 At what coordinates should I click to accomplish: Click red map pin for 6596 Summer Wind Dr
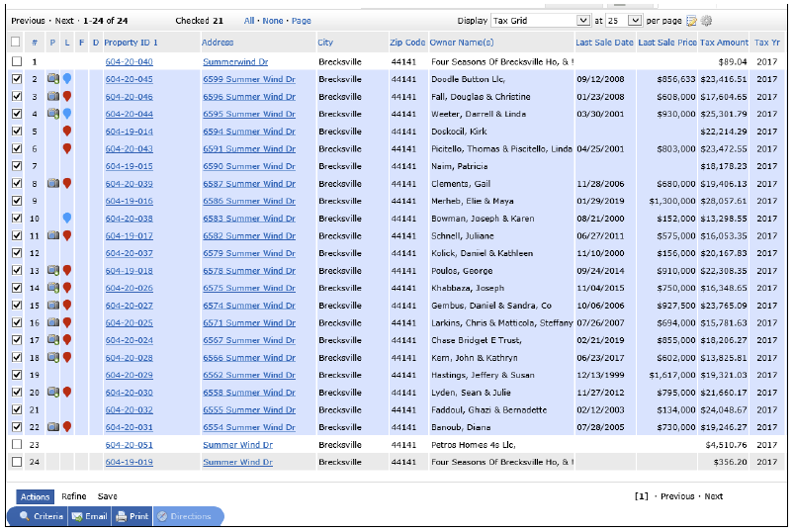pos(67,96)
